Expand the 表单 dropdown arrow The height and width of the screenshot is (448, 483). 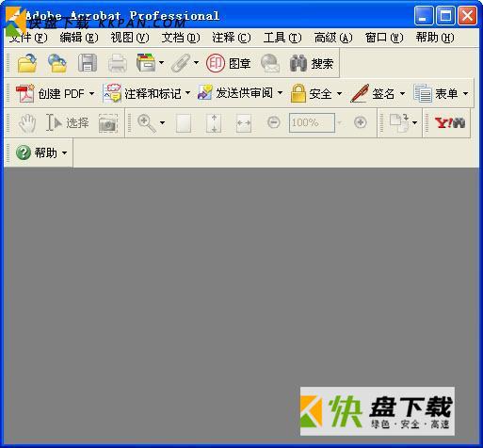(465, 93)
